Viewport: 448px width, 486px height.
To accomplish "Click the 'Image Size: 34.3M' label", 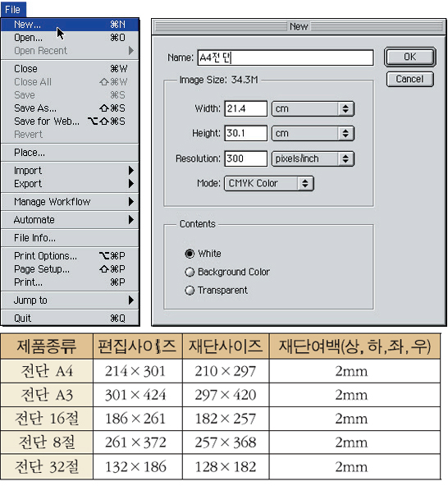I will (x=219, y=80).
